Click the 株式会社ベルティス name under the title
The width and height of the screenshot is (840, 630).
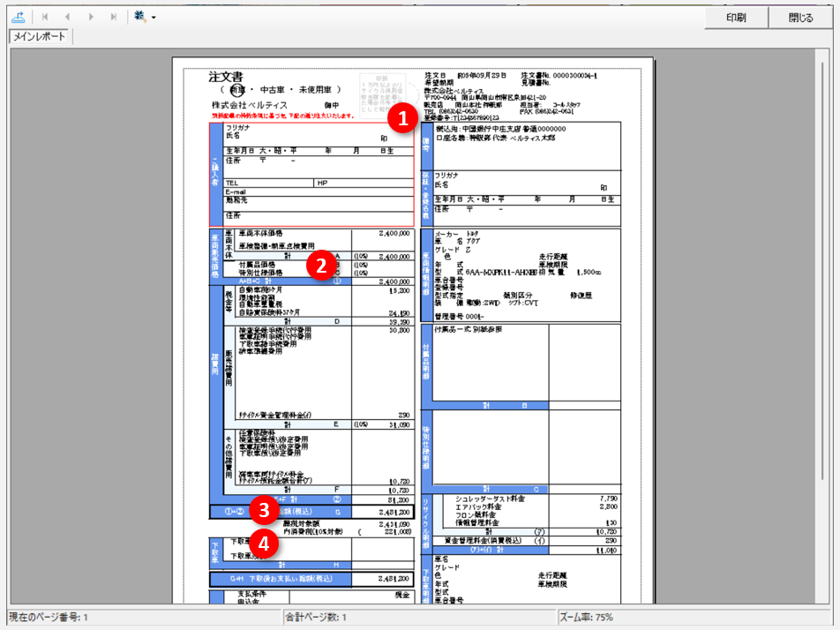point(250,105)
